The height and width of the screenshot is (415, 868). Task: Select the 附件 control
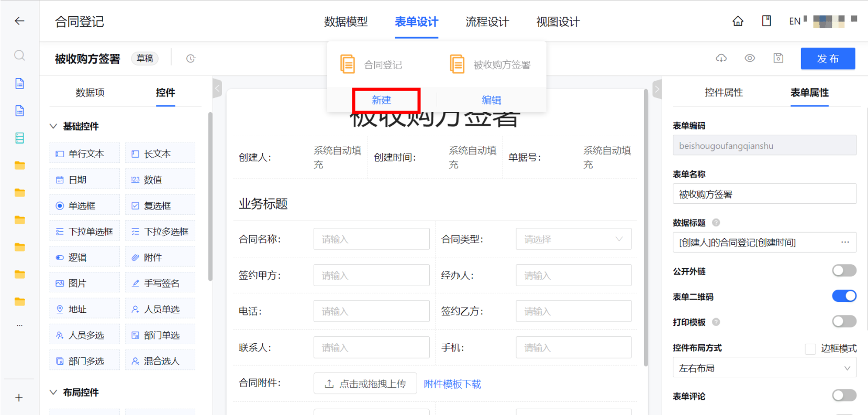pyautogui.click(x=160, y=257)
